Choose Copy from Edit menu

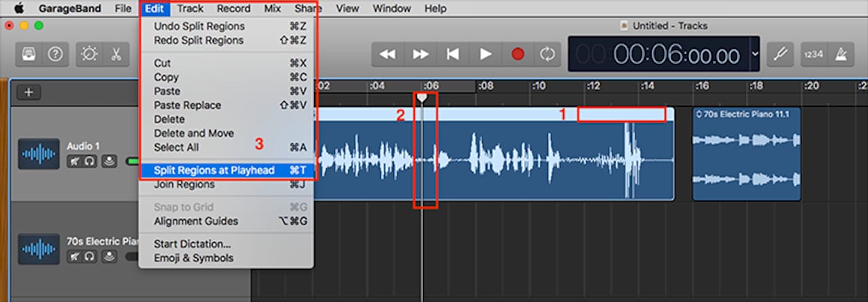(226, 77)
